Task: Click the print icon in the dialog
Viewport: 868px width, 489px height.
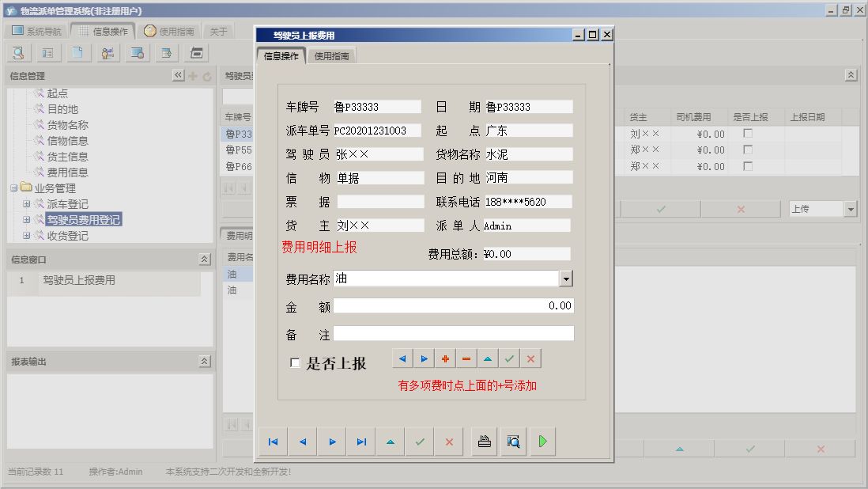Action: pyautogui.click(x=485, y=442)
